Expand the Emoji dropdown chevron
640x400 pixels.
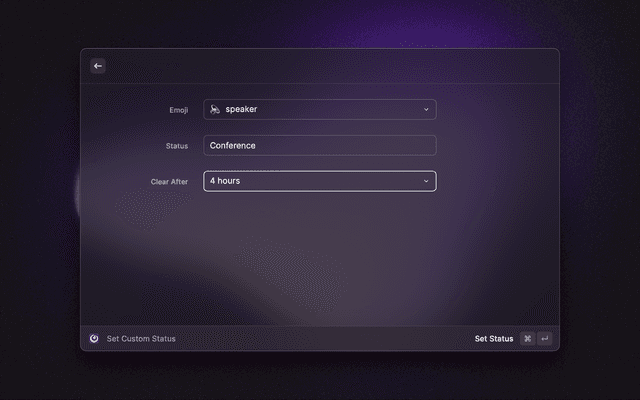pos(426,109)
